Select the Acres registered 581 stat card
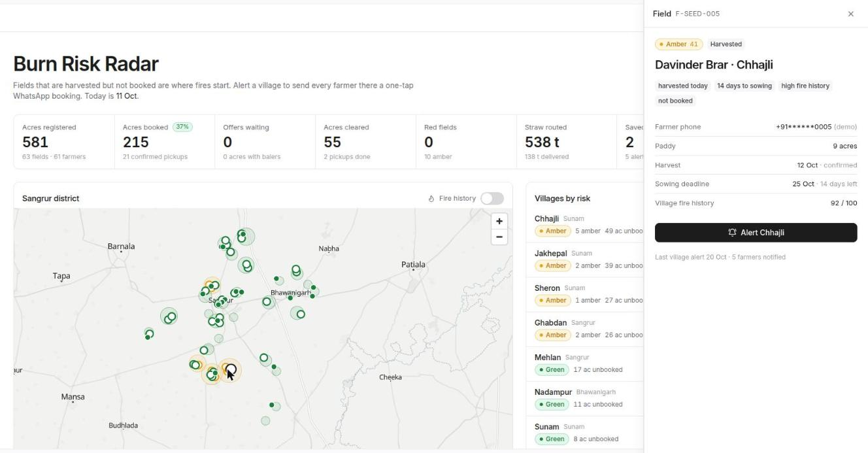Image resolution: width=868 pixels, height=453 pixels. (64, 142)
